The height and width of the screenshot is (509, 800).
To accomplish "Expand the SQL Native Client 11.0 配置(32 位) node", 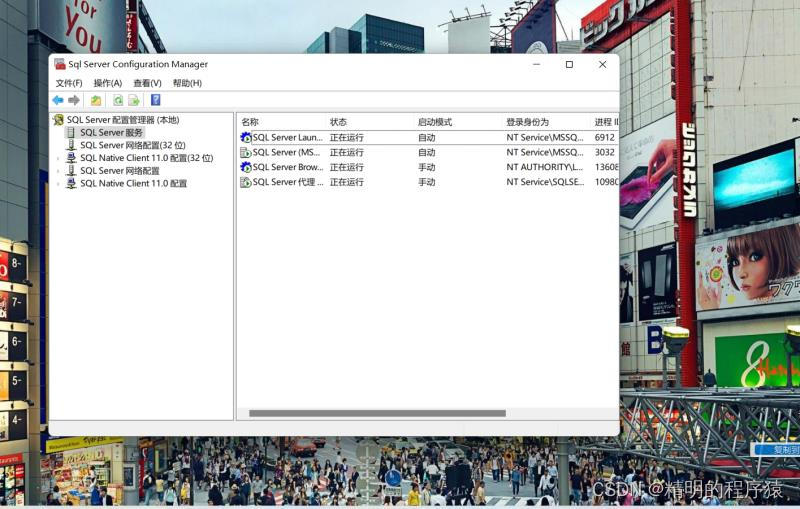I will 58,159.
